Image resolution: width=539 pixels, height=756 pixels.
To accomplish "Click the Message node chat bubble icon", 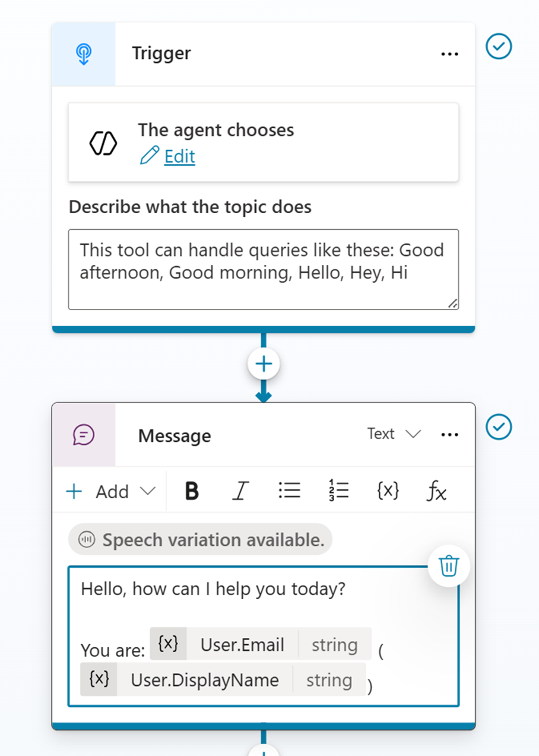I will coord(84,435).
